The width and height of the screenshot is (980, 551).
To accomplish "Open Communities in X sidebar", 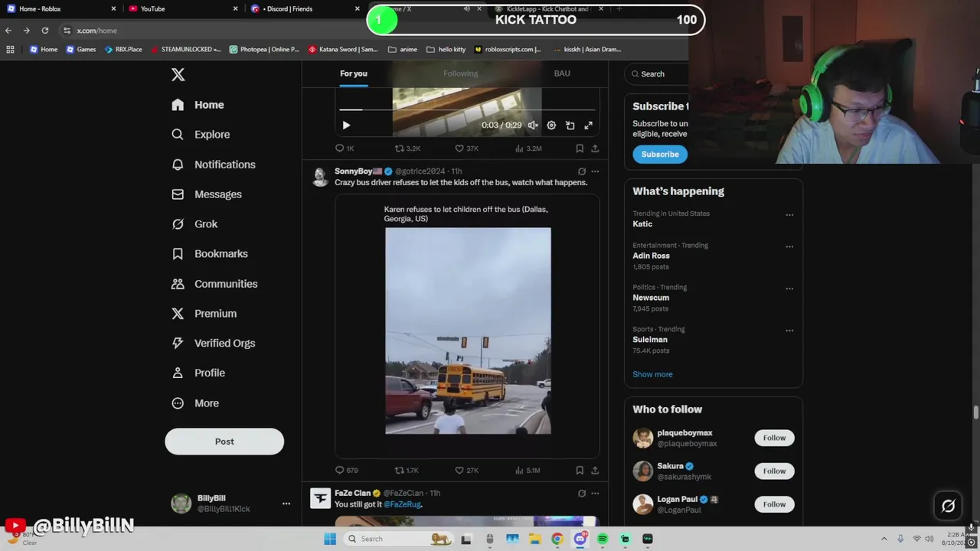I will (214, 284).
